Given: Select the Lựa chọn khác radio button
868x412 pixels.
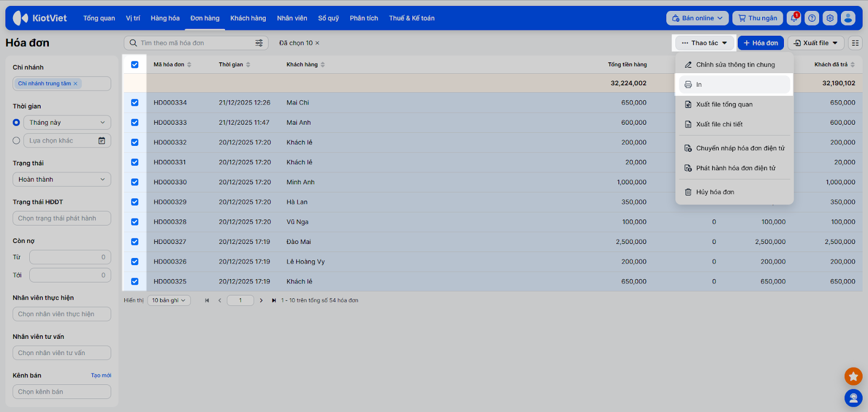Looking at the screenshot, I should click(x=16, y=140).
